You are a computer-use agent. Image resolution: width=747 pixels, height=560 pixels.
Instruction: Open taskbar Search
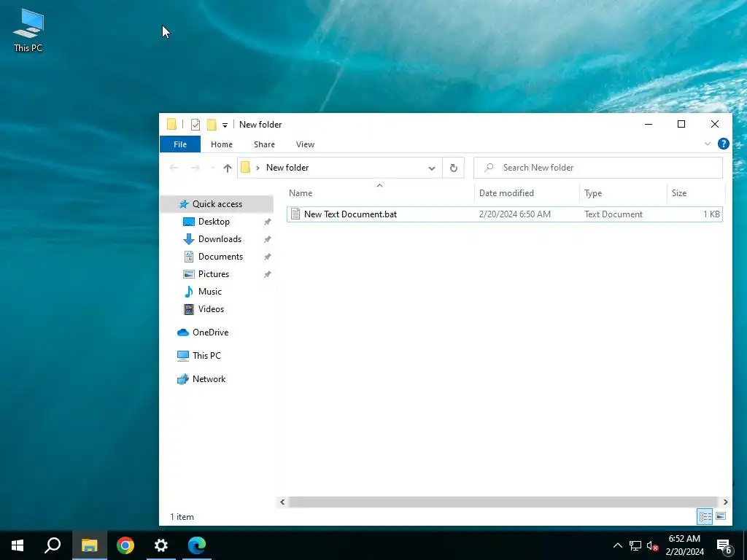[x=53, y=545]
